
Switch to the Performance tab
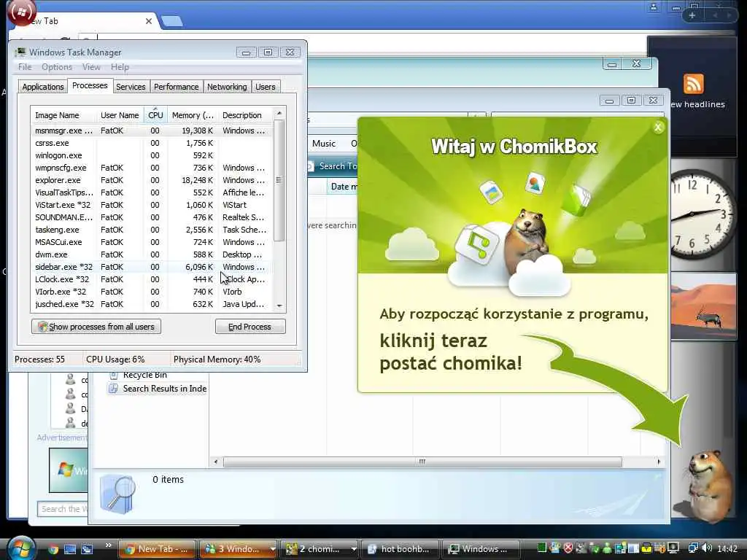click(177, 87)
